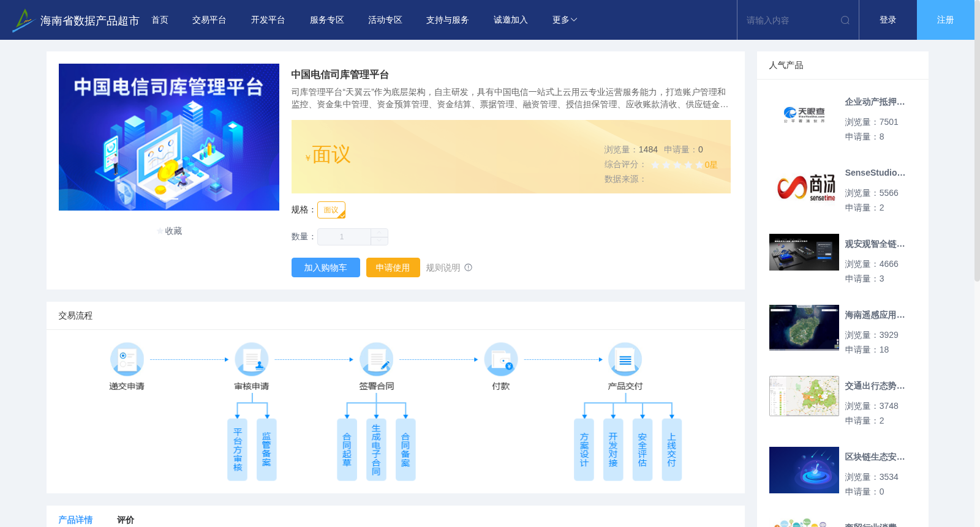Switch to the 产品详情 tab
Viewport: 980px width, 527px height.
75,520
